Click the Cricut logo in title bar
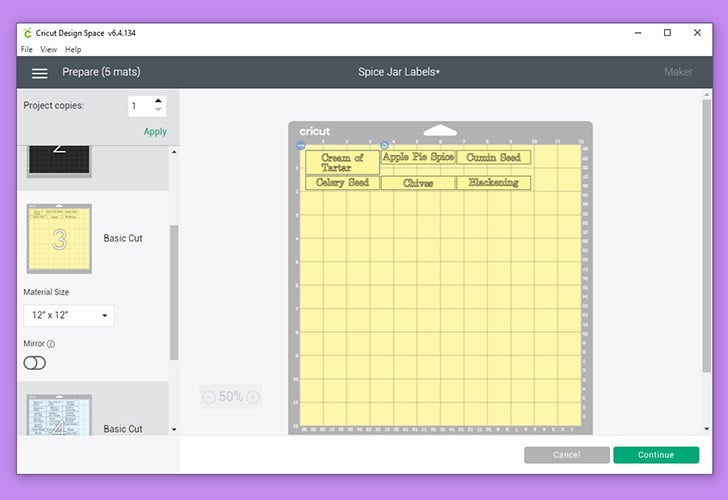Screen dimensions: 728x500 pos(27,33)
